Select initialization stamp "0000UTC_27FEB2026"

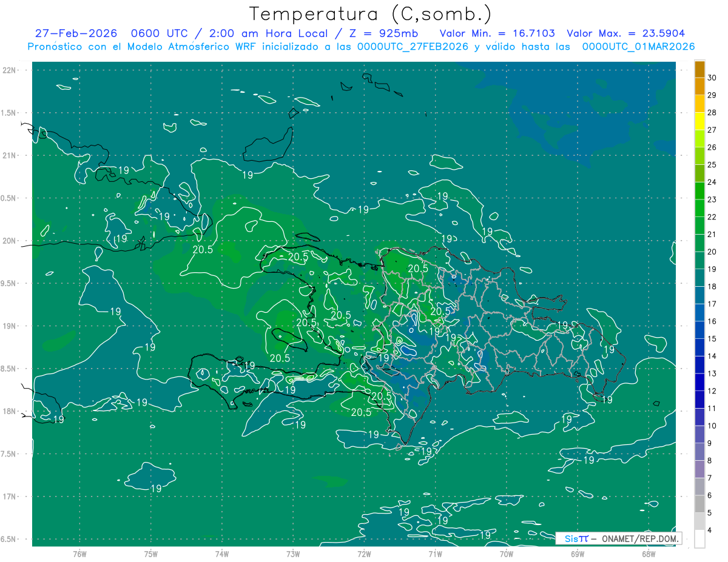413,47
